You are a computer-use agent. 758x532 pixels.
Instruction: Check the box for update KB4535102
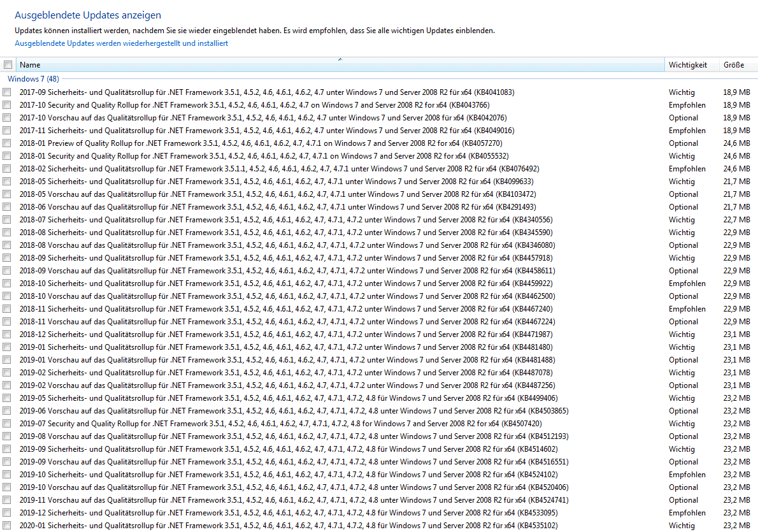7,525
